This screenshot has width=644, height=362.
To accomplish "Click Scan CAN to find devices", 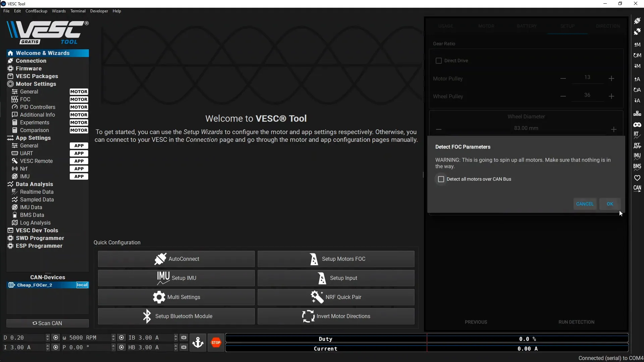I will (48, 323).
